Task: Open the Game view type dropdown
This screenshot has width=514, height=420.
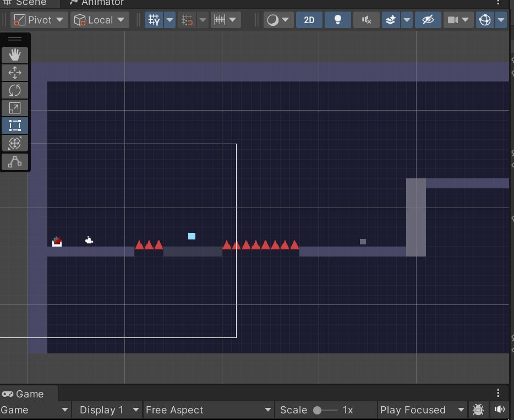Action: pyautogui.click(x=35, y=410)
